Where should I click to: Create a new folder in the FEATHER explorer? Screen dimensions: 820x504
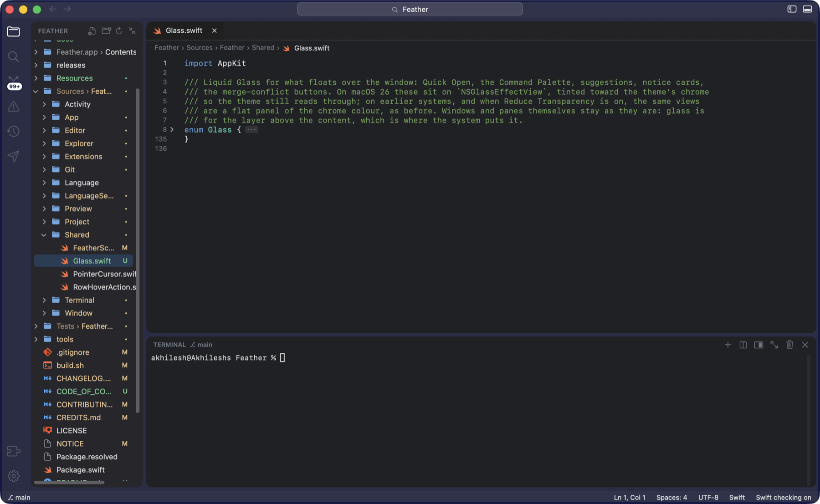click(106, 31)
